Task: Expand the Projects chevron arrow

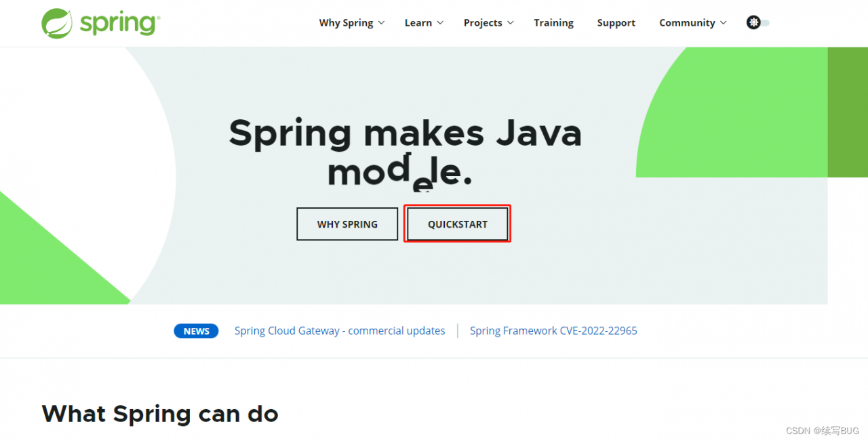Action: [x=511, y=22]
